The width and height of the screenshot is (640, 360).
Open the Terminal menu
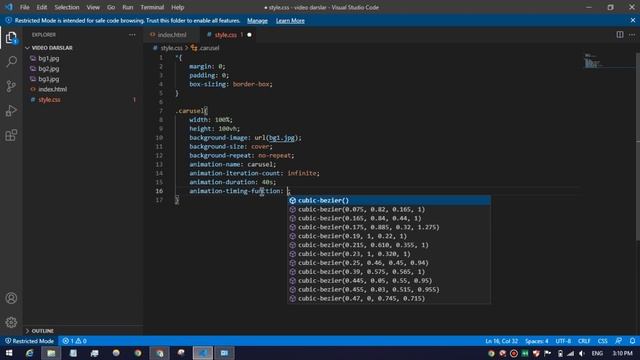pyautogui.click(x=152, y=7)
